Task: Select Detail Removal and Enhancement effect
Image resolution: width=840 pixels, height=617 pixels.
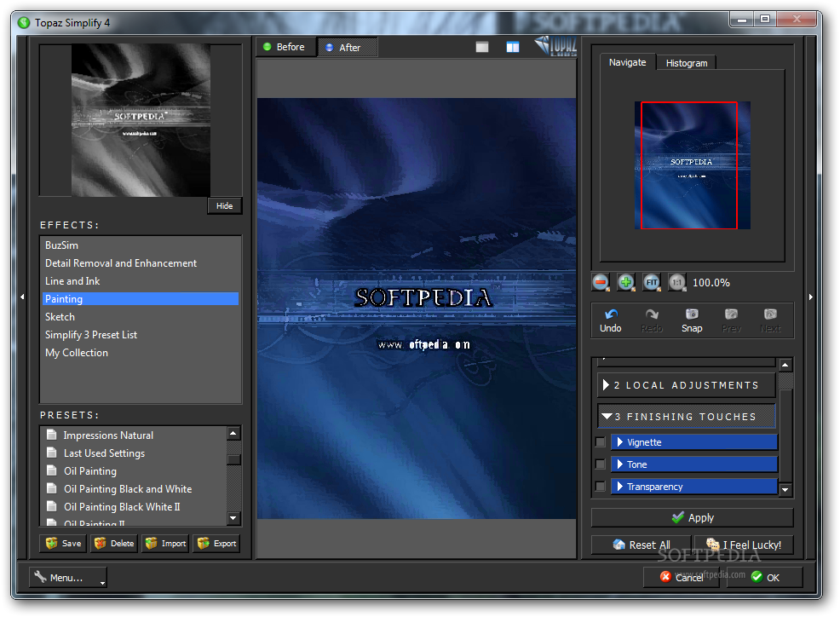Action: (x=141, y=262)
